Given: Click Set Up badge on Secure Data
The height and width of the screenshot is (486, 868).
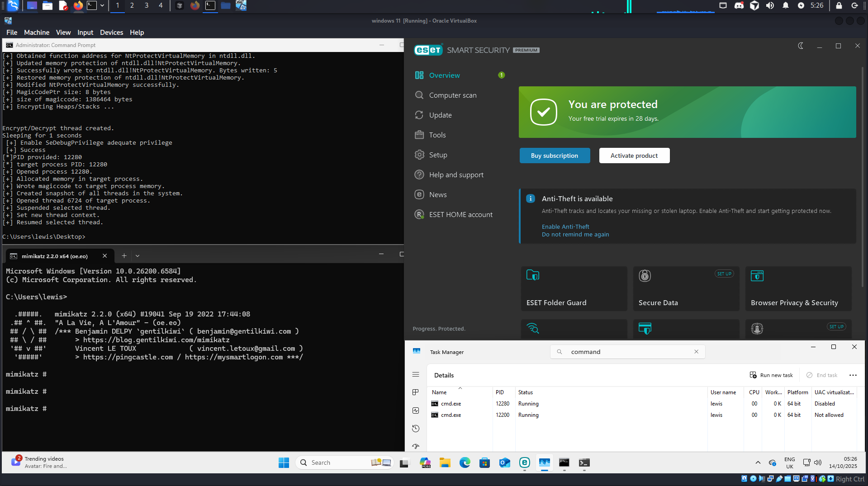Looking at the screenshot, I should point(724,274).
